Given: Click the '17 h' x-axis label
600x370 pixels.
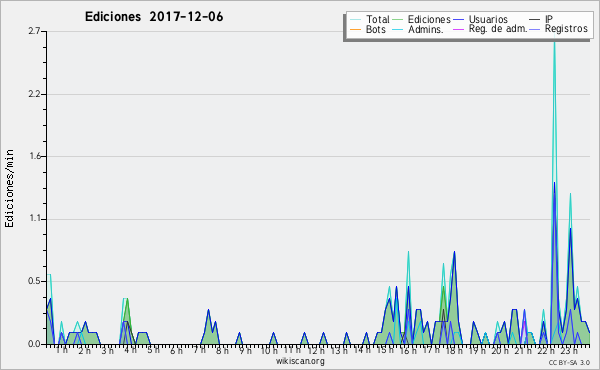Looking at the screenshot, I should (431, 350).
